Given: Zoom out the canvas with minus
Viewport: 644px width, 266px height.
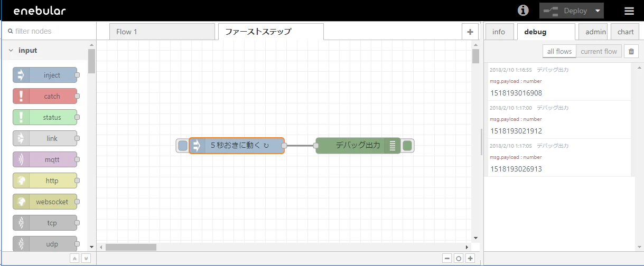Looking at the screenshot, I should [x=447, y=259].
